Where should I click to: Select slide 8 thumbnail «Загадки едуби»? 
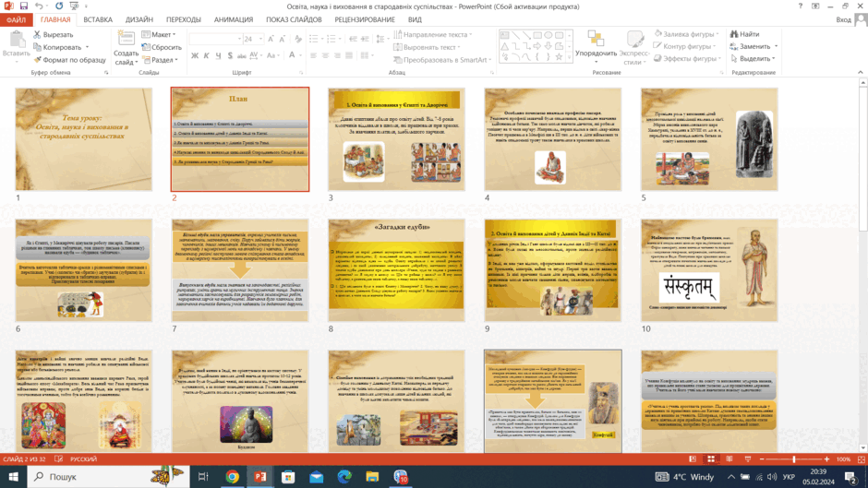pyautogui.click(x=396, y=270)
